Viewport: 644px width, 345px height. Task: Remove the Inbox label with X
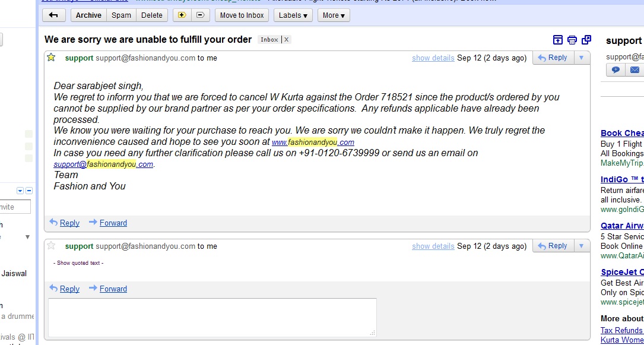tap(287, 39)
